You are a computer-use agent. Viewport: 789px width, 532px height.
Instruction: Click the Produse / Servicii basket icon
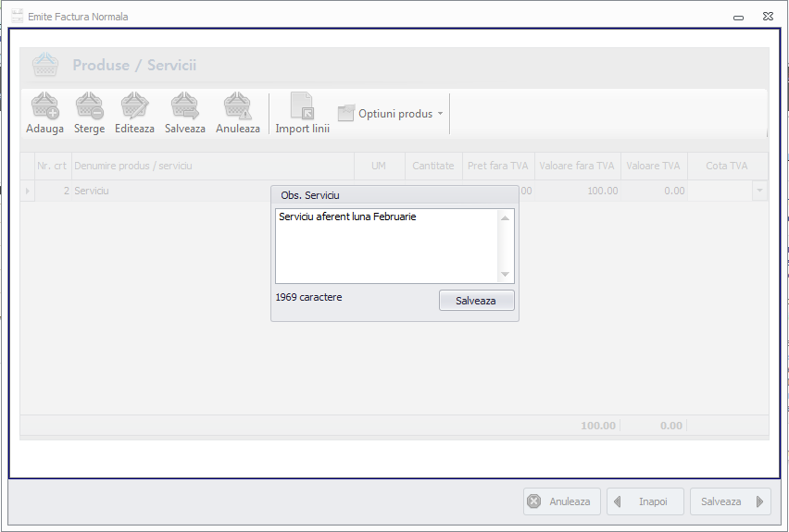point(45,66)
